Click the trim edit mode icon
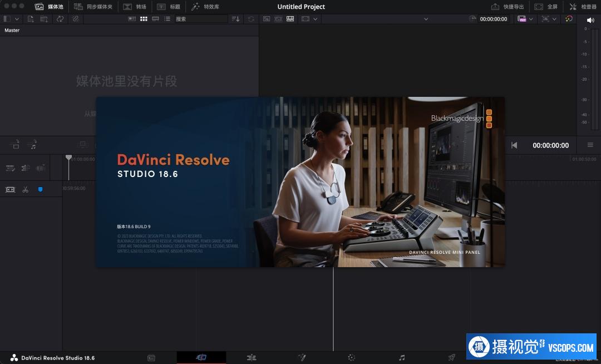 click(11, 190)
